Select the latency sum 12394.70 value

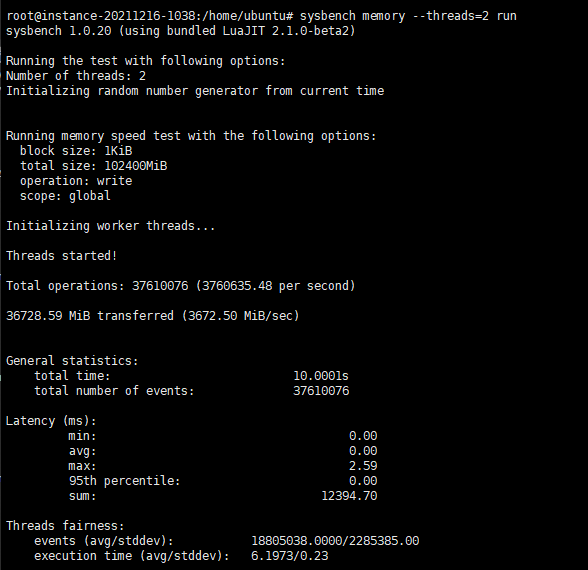349,496
